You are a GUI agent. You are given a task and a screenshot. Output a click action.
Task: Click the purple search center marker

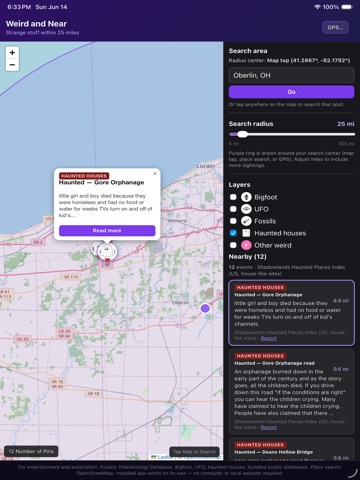[205, 308]
